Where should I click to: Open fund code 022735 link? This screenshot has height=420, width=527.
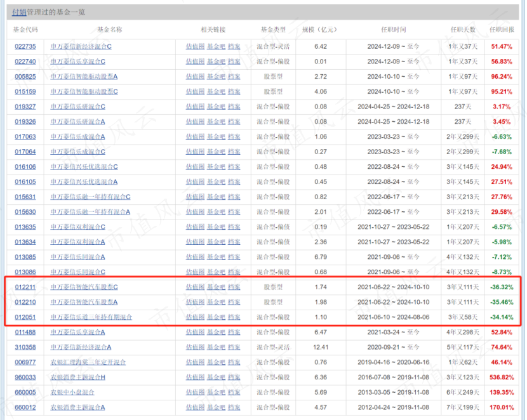tap(25, 46)
